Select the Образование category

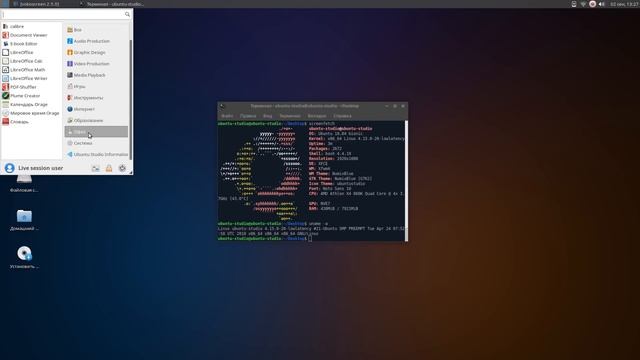pyautogui.click(x=96, y=120)
